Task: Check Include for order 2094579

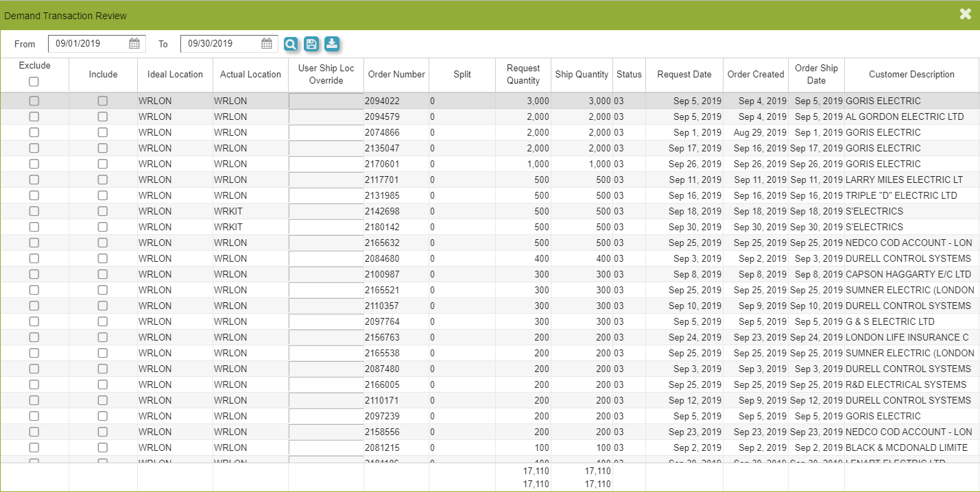Action: (x=103, y=116)
